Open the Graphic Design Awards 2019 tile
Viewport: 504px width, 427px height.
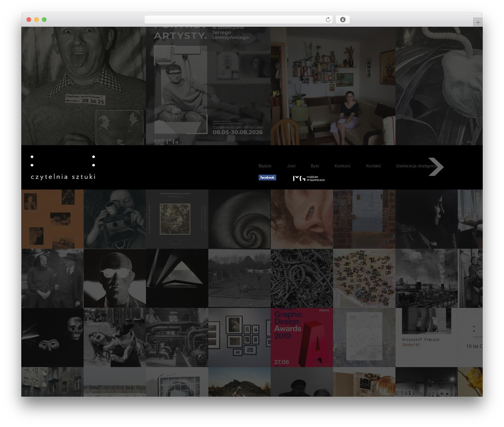302,338
